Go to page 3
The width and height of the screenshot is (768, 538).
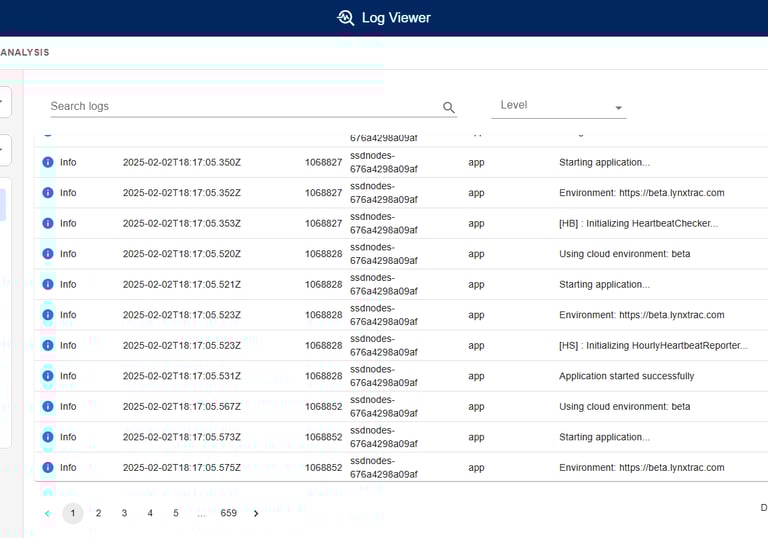[124, 514]
